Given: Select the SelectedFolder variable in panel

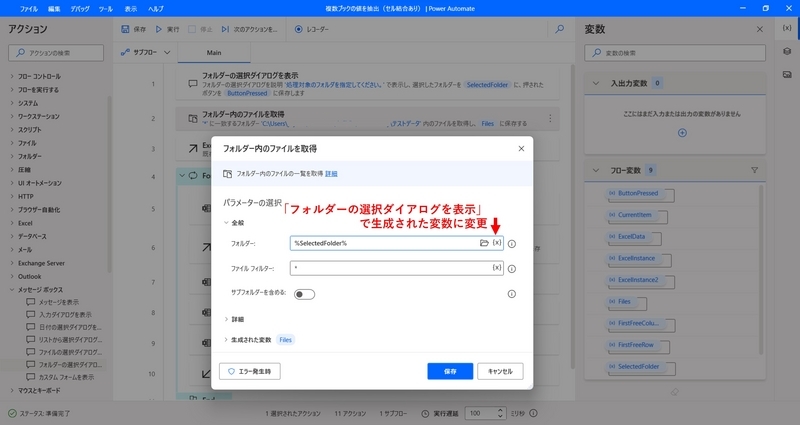Looking at the screenshot, I should coord(640,367).
